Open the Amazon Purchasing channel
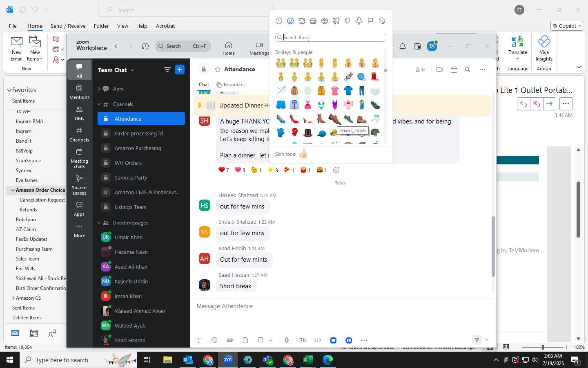This screenshot has width=588, height=368. pos(141,148)
